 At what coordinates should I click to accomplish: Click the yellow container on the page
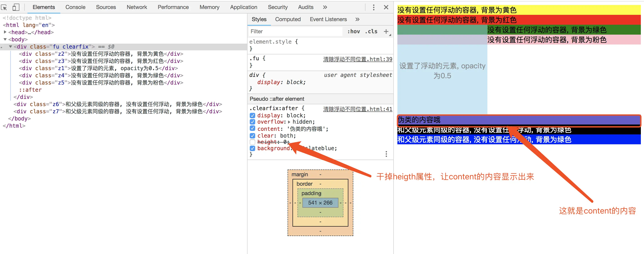tap(519, 10)
